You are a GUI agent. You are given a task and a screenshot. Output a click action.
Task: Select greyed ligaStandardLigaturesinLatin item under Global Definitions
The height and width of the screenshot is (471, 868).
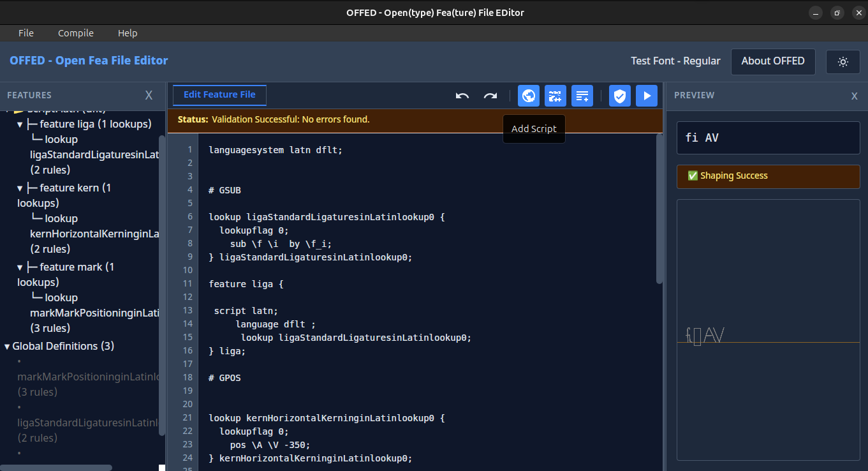[88, 430]
